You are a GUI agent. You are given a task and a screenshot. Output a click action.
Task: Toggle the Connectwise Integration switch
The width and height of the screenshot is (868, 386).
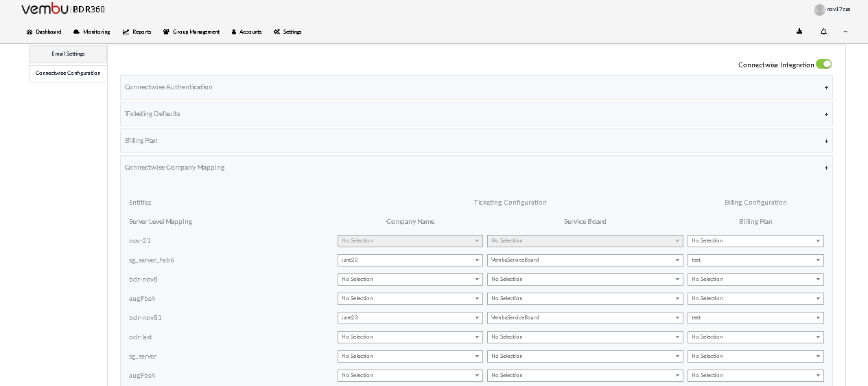823,64
